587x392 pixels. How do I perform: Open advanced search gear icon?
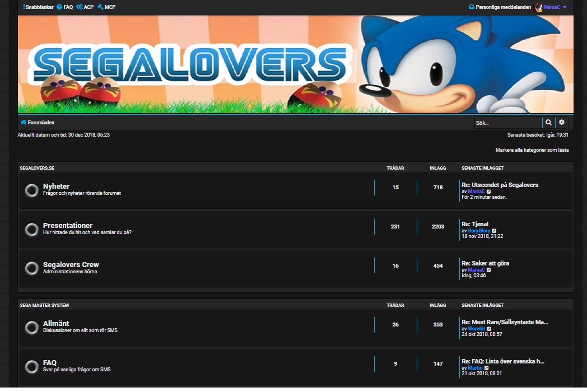coord(562,123)
